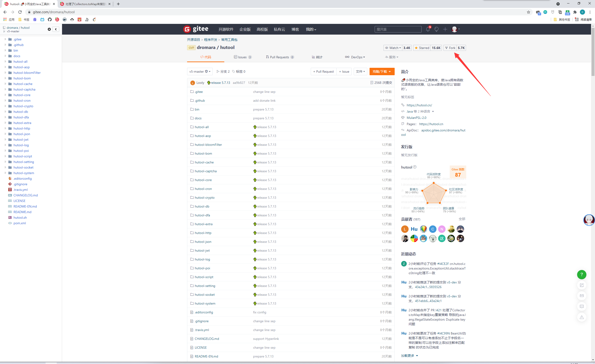
Task: Click the lightbulb icon in header
Action: click(436, 29)
